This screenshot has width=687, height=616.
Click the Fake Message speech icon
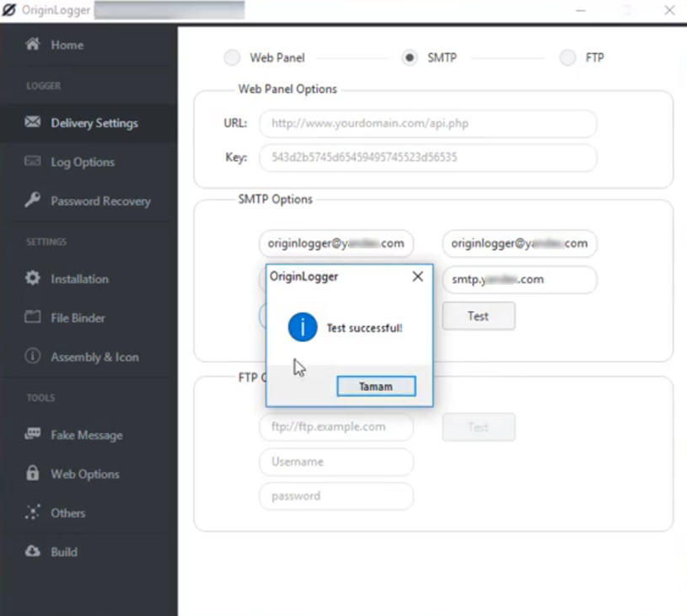tap(33, 435)
